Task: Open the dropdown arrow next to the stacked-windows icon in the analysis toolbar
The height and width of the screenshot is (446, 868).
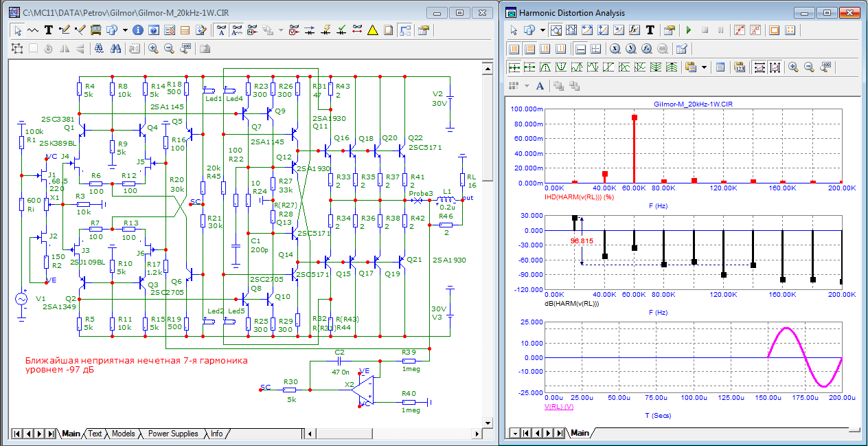Action: 542,30
